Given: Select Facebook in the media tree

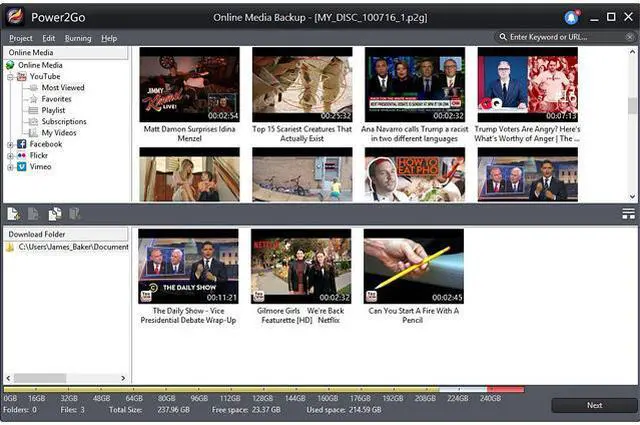Looking at the screenshot, I should [x=45, y=144].
